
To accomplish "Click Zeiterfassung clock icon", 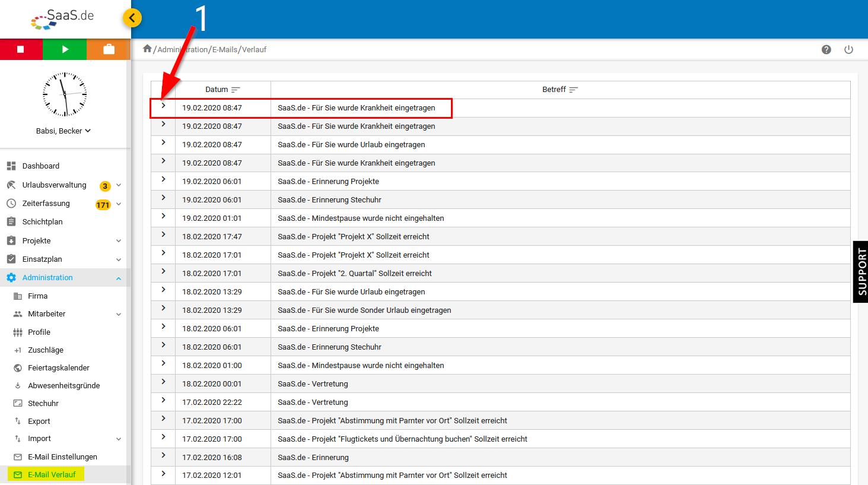I will 11,203.
